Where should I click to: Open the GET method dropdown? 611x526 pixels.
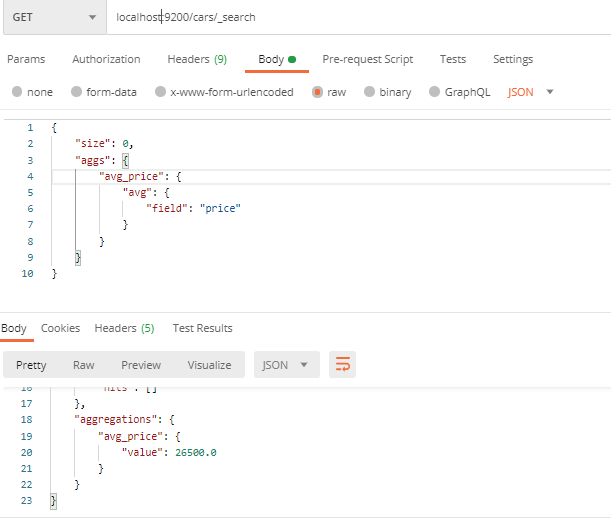[x=55, y=17]
